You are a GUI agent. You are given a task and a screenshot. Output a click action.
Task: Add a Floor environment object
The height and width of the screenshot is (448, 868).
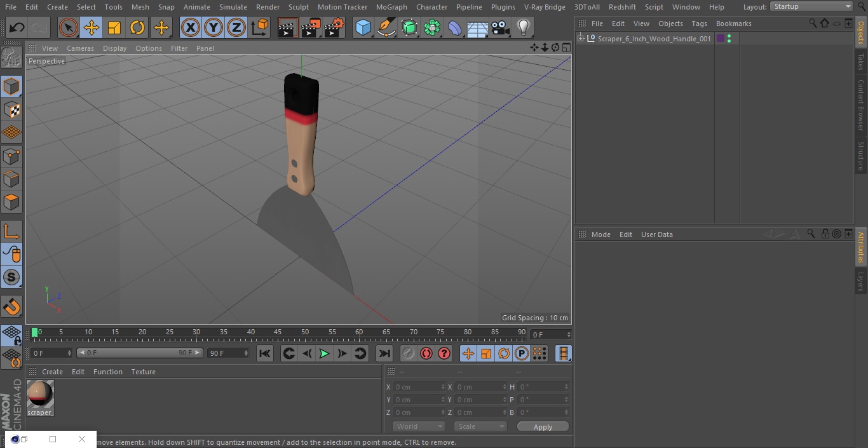pos(478,27)
